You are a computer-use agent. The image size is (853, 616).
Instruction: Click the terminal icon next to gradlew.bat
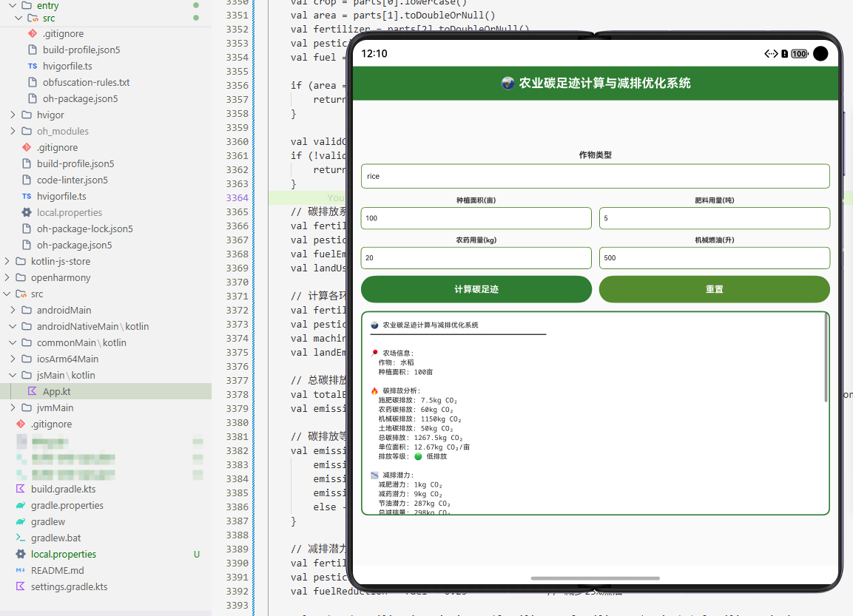pos(19,538)
